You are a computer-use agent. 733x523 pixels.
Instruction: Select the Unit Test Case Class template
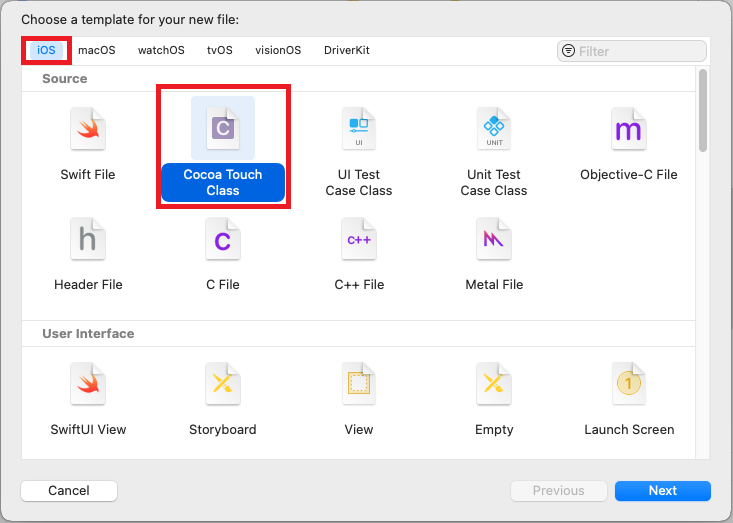pyautogui.click(x=494, y=147)
